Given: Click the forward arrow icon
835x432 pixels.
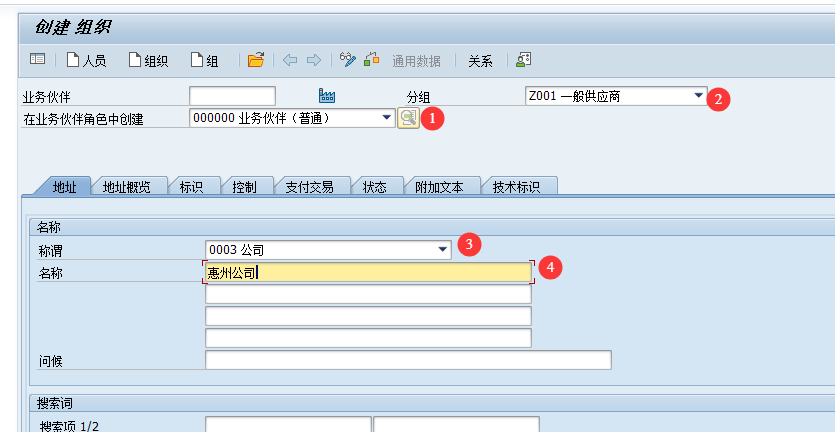Looking at the screenshot, I should (314, 60).
